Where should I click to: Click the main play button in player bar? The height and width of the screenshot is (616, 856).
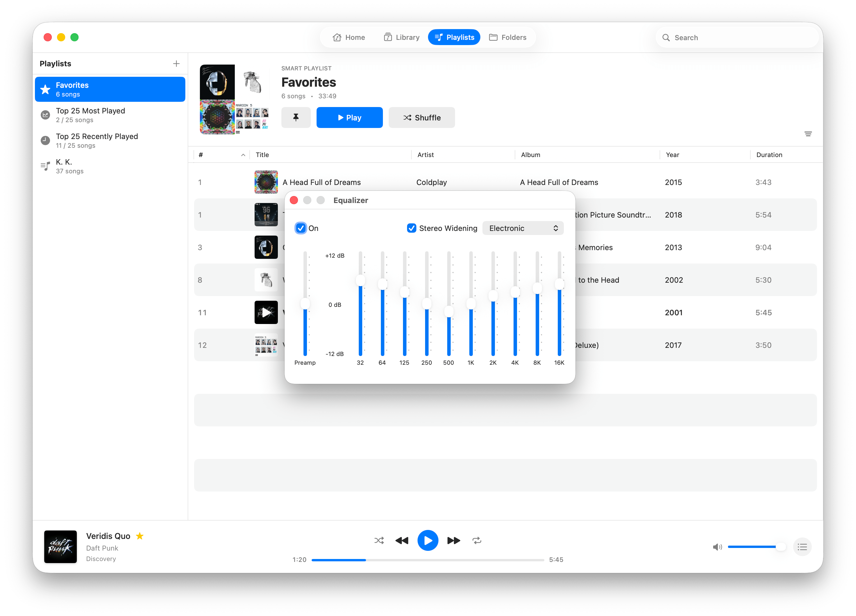[428, 541]
